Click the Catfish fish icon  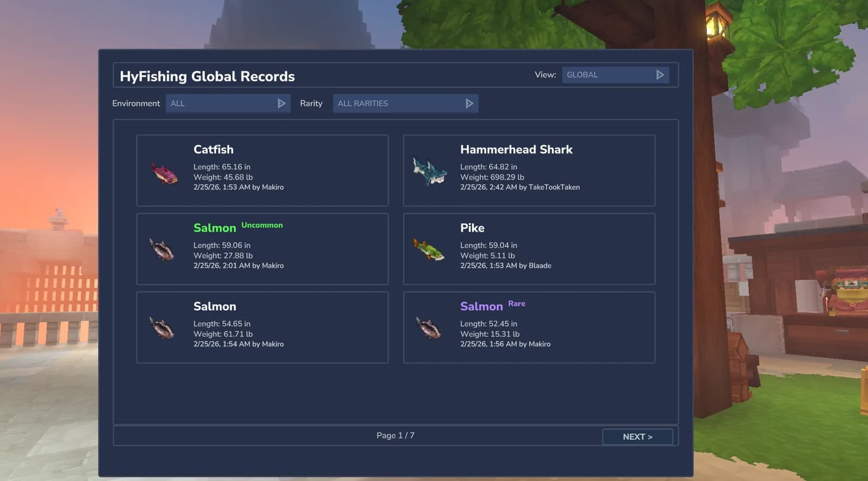[164, 174]
